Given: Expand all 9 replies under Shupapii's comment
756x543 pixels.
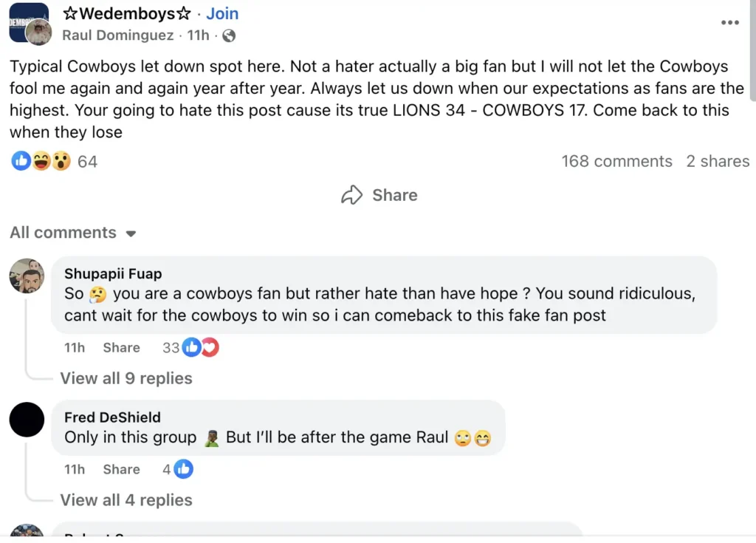Looking at the screenshot, I should pos(126,378).
